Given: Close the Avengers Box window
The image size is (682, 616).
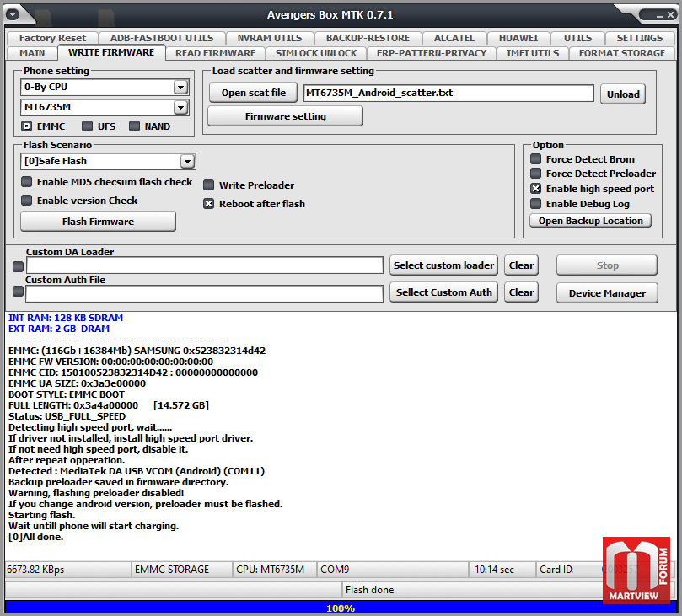Looking at the screenshot, I should (671, 15).
